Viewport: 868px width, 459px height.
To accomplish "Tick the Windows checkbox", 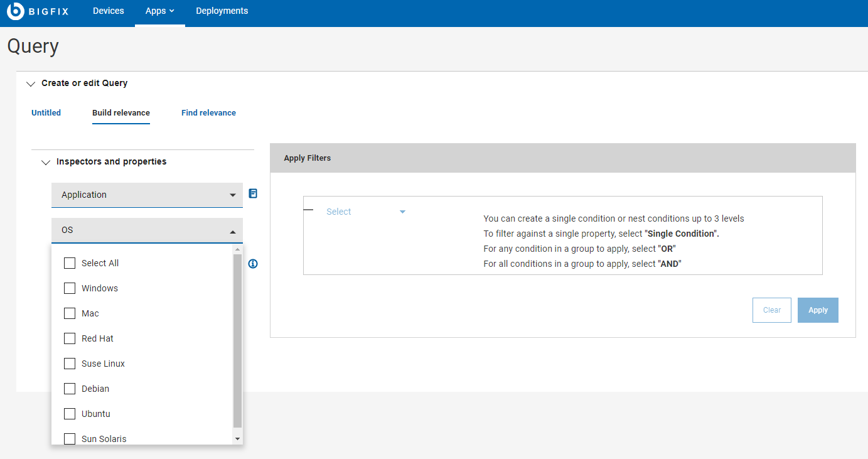I will point(70,288).
